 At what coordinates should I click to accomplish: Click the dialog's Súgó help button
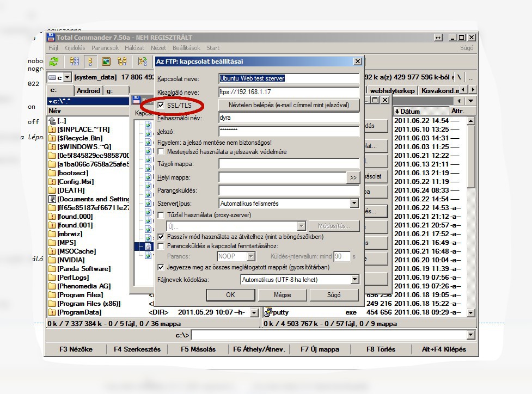point(334,294)
